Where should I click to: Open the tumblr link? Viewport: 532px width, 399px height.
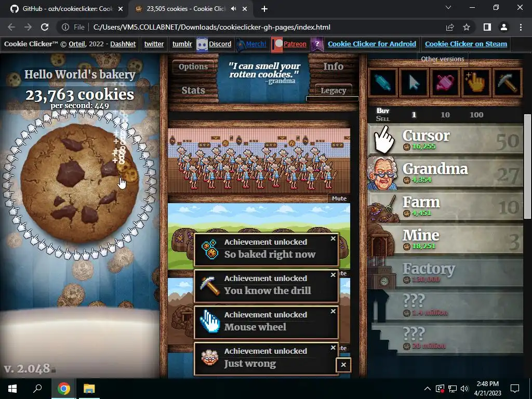182,44
